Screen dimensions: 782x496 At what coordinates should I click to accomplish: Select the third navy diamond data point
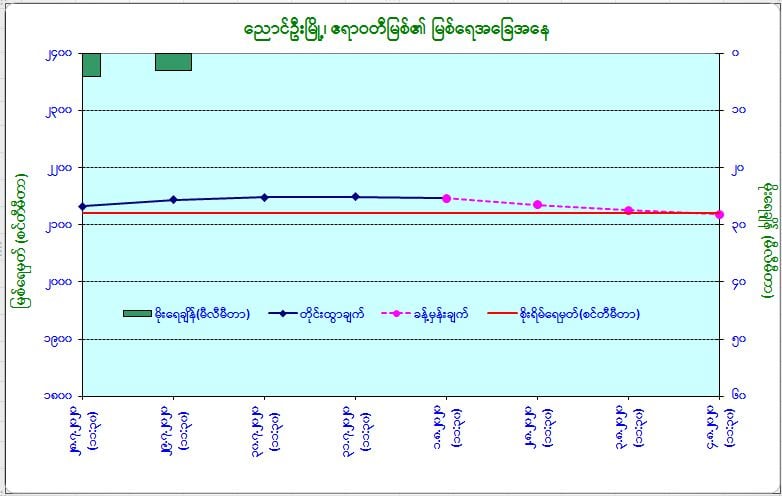pyautogui.click(x=264, y=197)
